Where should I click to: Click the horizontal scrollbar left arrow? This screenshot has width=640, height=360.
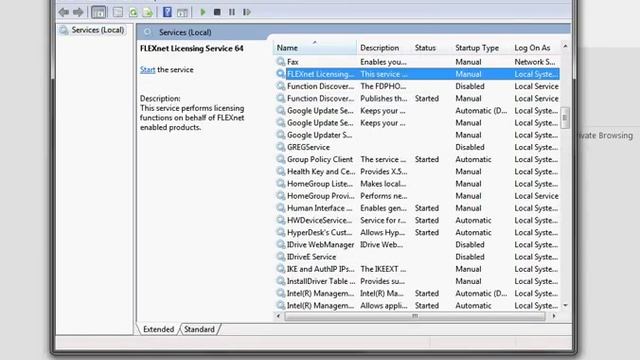click(x=279, y=316)
